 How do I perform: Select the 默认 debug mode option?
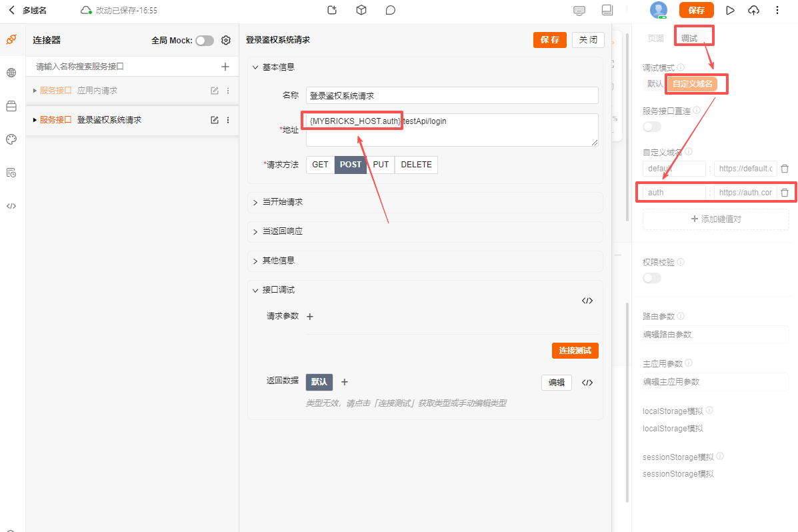tap(655, 84)
